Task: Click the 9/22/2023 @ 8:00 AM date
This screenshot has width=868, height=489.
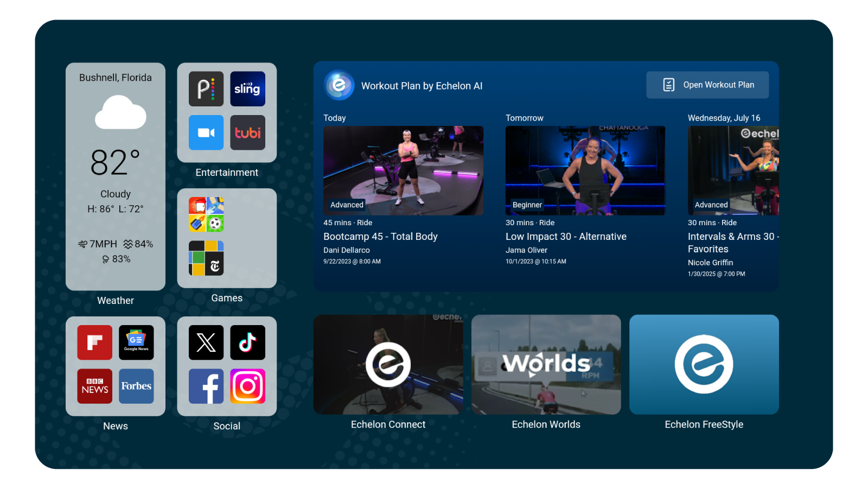Action: pos(352,262)
